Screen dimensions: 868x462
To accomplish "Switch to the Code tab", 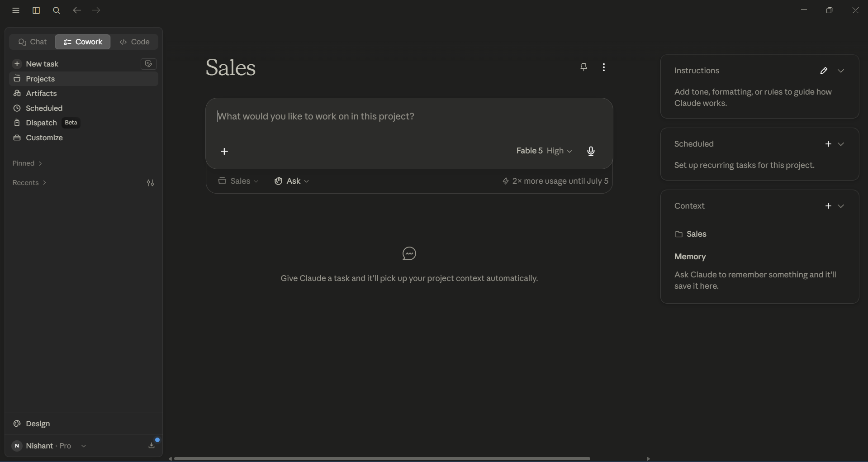I will pos(135,42).
